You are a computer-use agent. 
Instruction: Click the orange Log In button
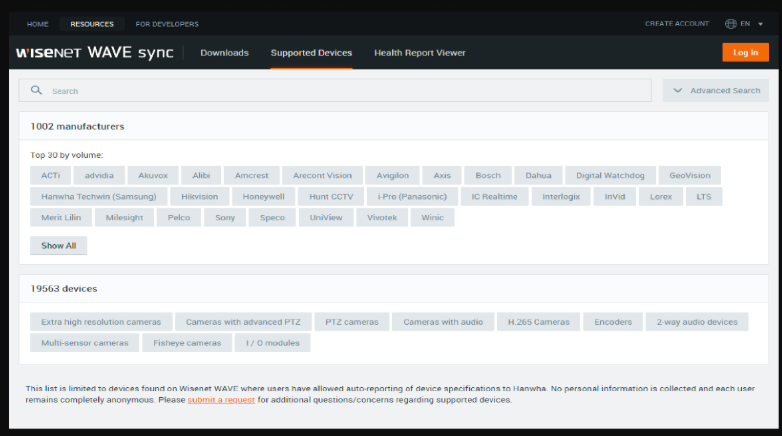point(745,52)
